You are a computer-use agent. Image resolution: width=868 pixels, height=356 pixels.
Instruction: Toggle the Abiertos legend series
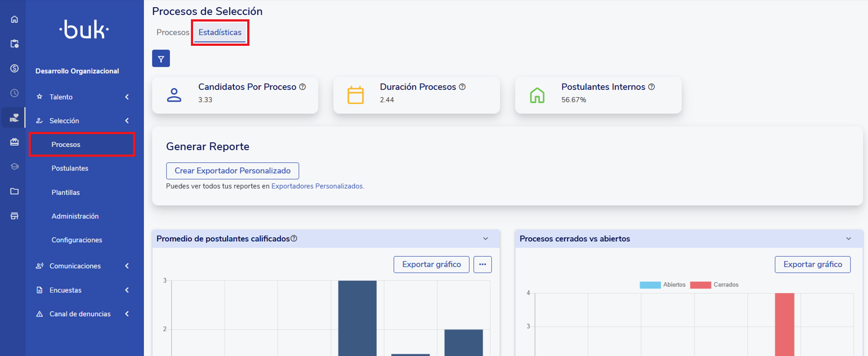pyautogui.click(x=662, y=285)
